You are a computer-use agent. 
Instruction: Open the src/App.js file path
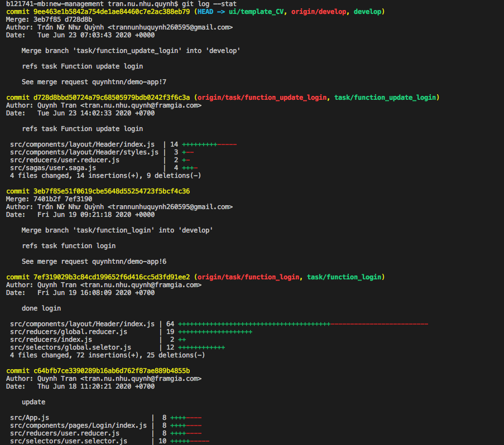[x=30, y=417]
